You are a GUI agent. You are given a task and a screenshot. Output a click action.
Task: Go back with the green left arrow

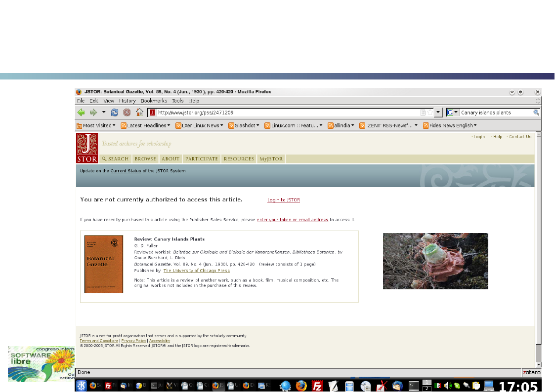click(x=81, y=113)
